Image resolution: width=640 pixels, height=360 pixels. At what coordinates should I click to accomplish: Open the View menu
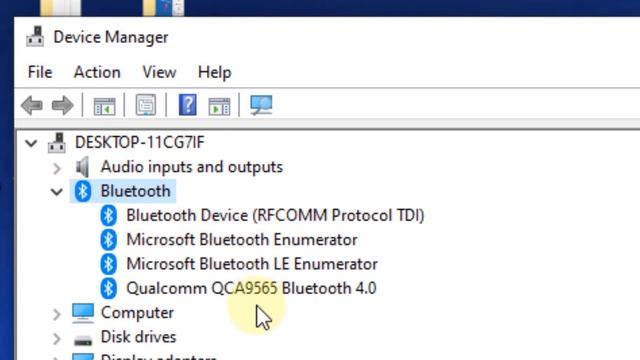click(x=159, y=72)
